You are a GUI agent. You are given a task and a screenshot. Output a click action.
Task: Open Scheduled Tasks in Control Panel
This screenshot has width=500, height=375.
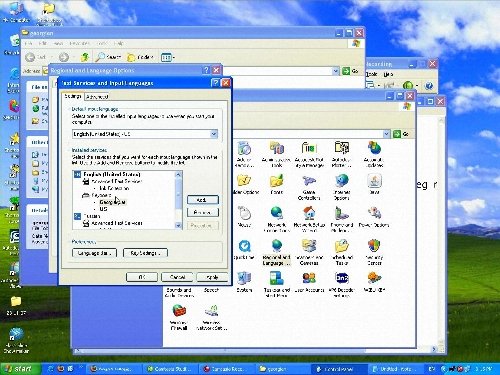[x=342, y=252]
